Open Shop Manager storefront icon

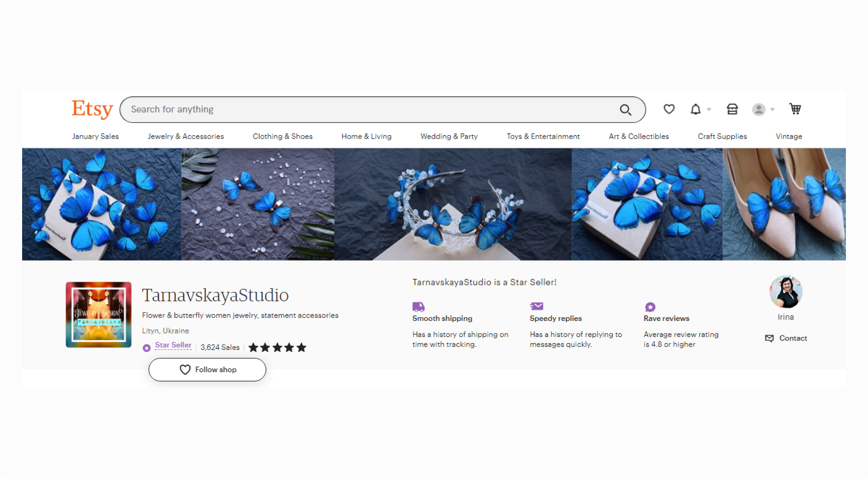pyautogui.click(x=732, y=109)
